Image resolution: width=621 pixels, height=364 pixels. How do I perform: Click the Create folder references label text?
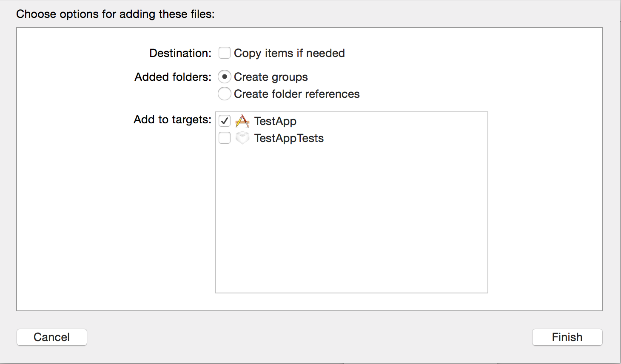(297, 94)
